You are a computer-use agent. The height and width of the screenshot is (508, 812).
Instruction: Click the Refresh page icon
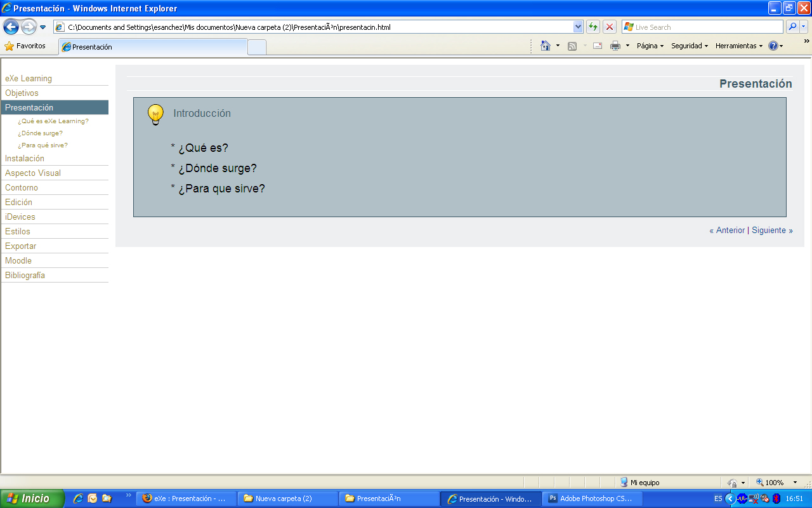pyautogui.click(x=593, y=27)
